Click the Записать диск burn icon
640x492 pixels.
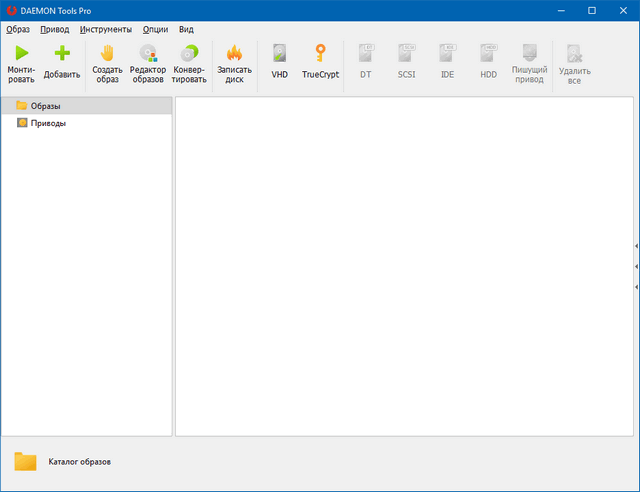234,54
